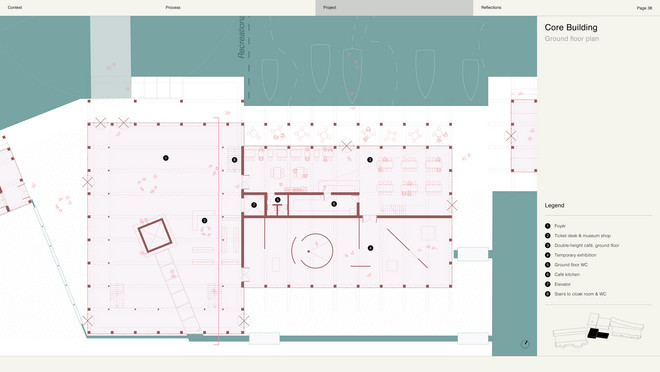The height and width of the screenshot is (372, 660).
Task: Go to the Reflections section tab
Action: (491, 8)
